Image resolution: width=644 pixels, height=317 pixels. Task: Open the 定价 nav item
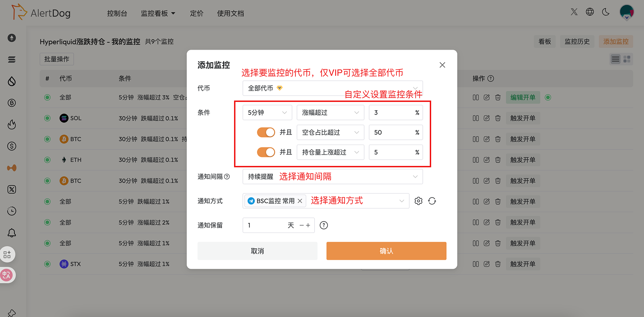pyautogui.click(x=197, y=13)
